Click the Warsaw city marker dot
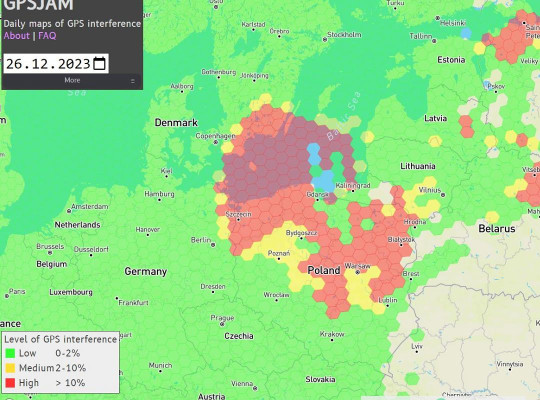The width and height of the screenshot is (540, 400). coord(357,272)
